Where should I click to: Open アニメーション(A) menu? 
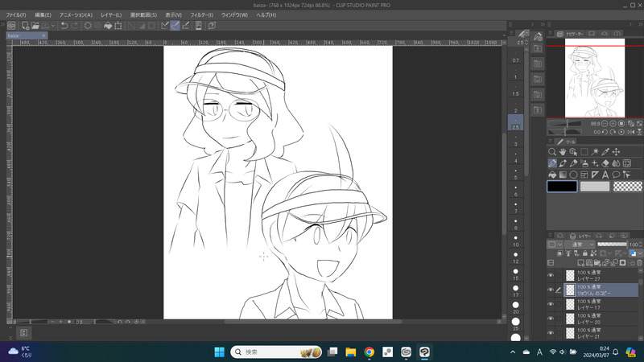[76, 14]
